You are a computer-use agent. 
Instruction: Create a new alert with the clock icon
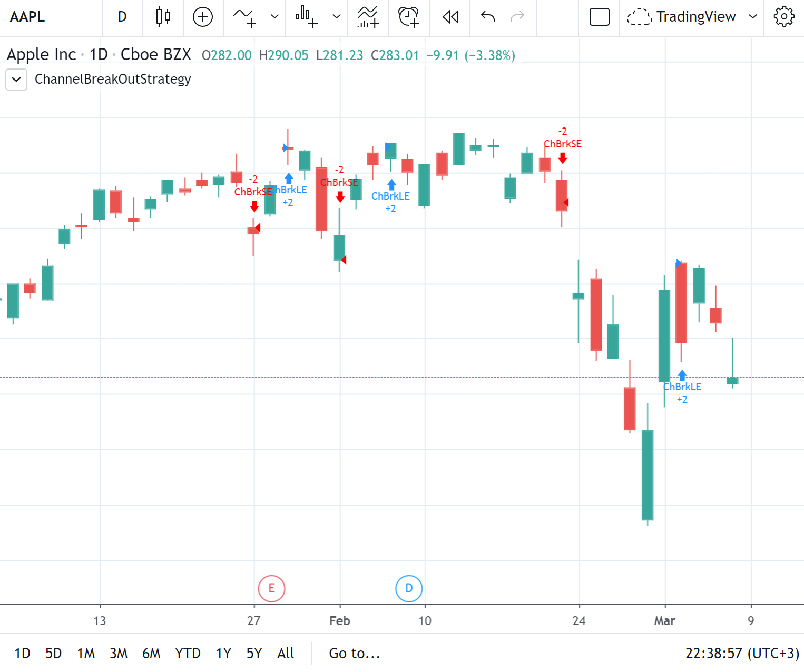pyautogui.click(x=408, y=17)
